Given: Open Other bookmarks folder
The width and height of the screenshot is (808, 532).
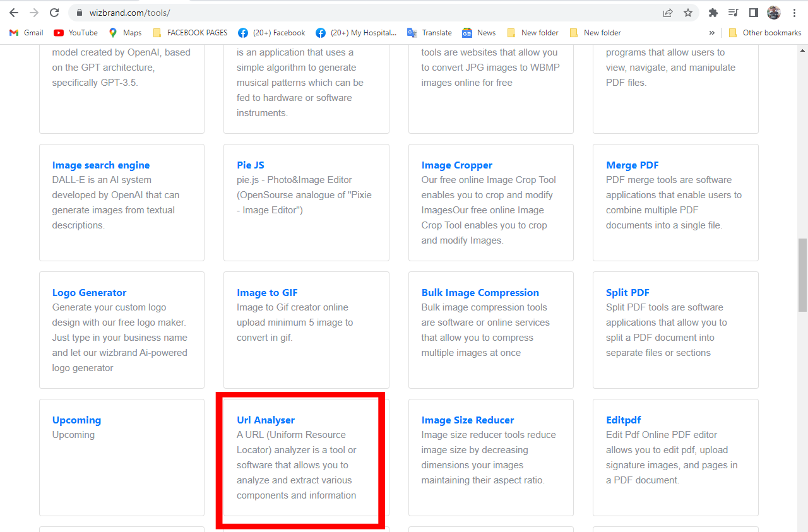Looking at the screenshot, I should pos(764,33).
